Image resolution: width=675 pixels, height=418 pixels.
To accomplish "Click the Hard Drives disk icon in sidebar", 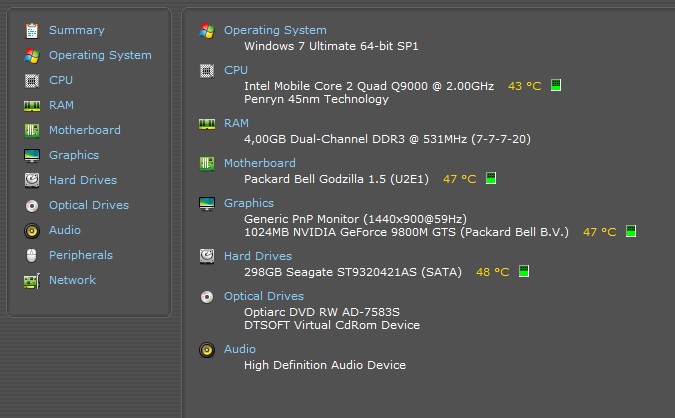I will [32, 180].
